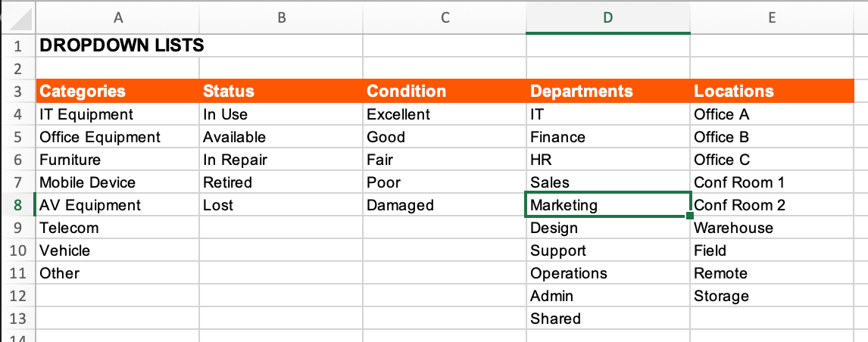The image size is (868, 342).
Task: Select the Warehouse location cell
Action: [772, 228]
